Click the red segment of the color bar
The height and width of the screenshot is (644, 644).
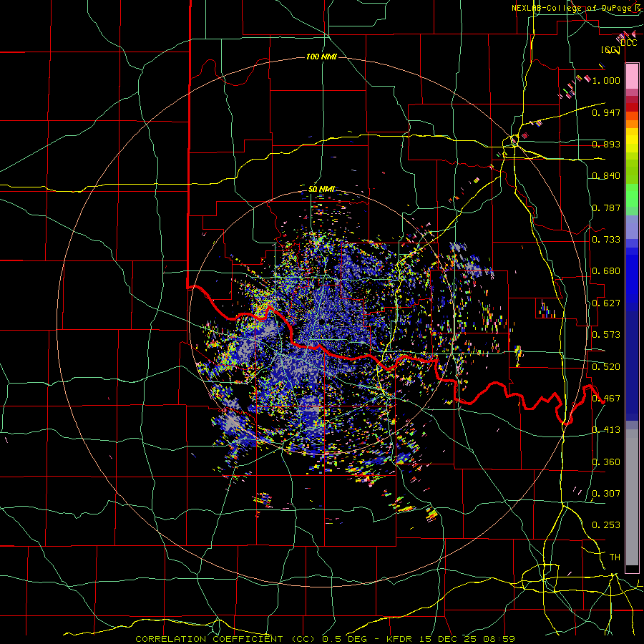point(632,107)
